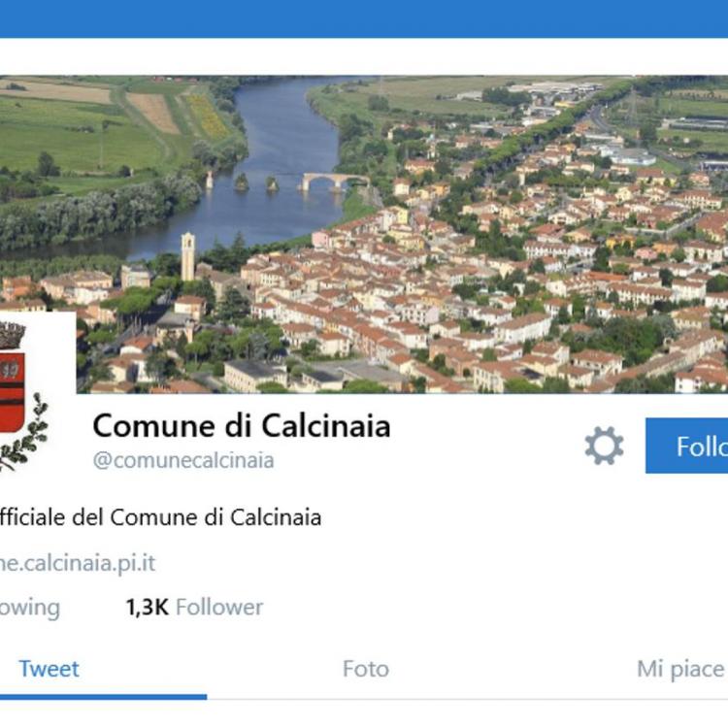Click the laurel branch on the avatar
Screen dimensions: 728x728
(x=28, y=431)
